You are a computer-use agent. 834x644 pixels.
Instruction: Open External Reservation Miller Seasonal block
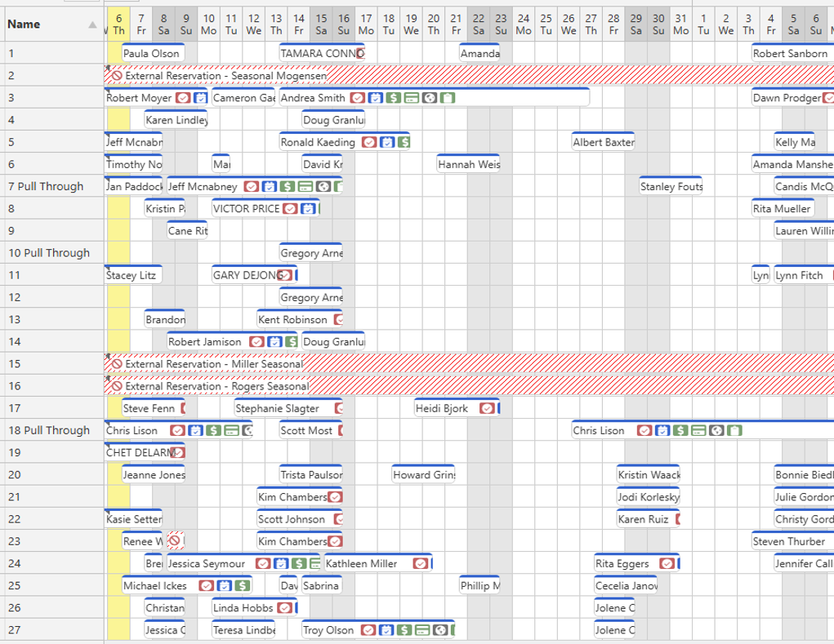click(469, 364)
